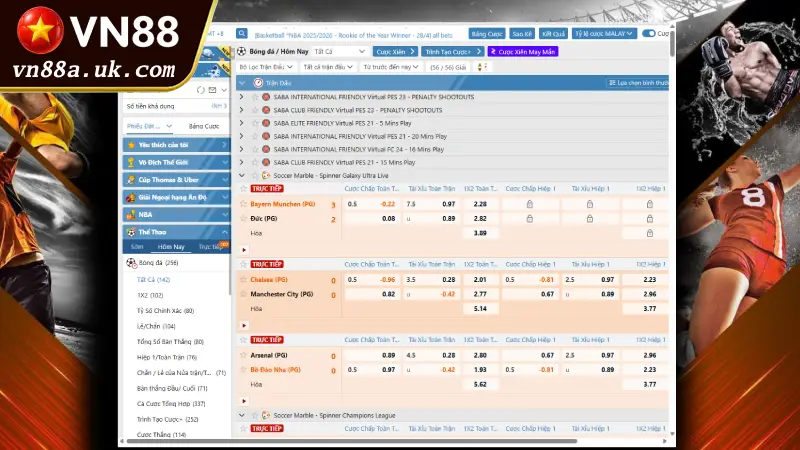Favorite the Chelsea (PG) star
This screenshot has width=800, height=450.
243,280
